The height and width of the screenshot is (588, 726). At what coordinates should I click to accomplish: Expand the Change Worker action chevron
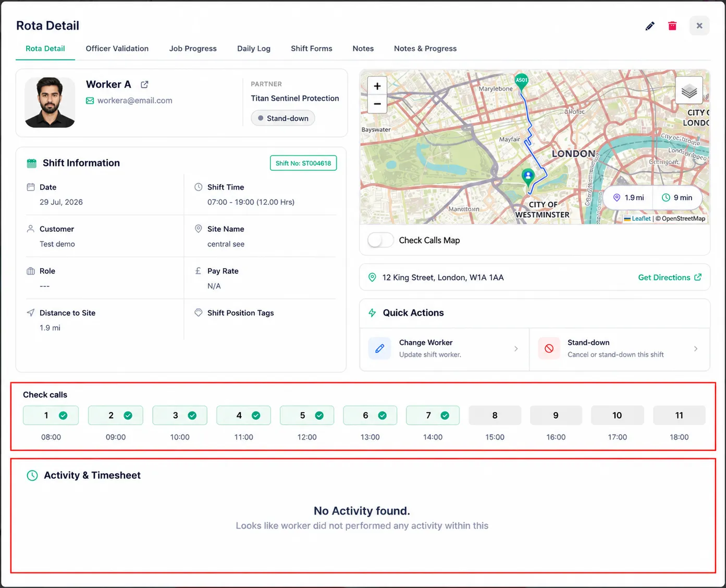[x=516, y=349]
